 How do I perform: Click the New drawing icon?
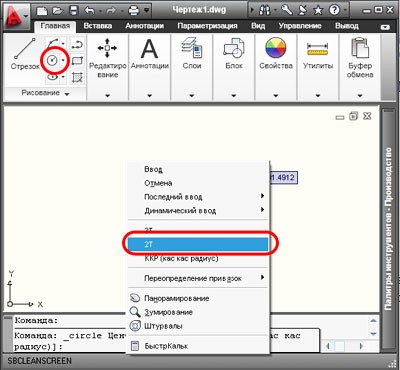coord(42,11)
